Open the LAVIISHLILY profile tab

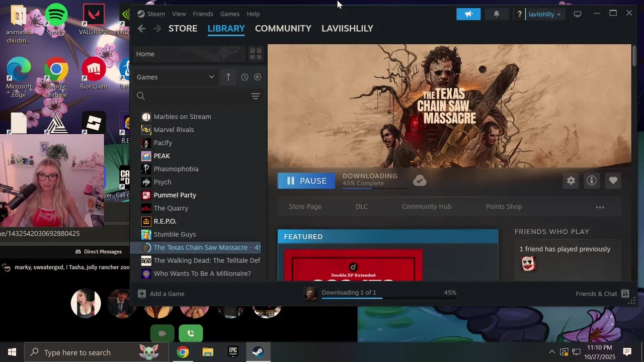[347, 29]
